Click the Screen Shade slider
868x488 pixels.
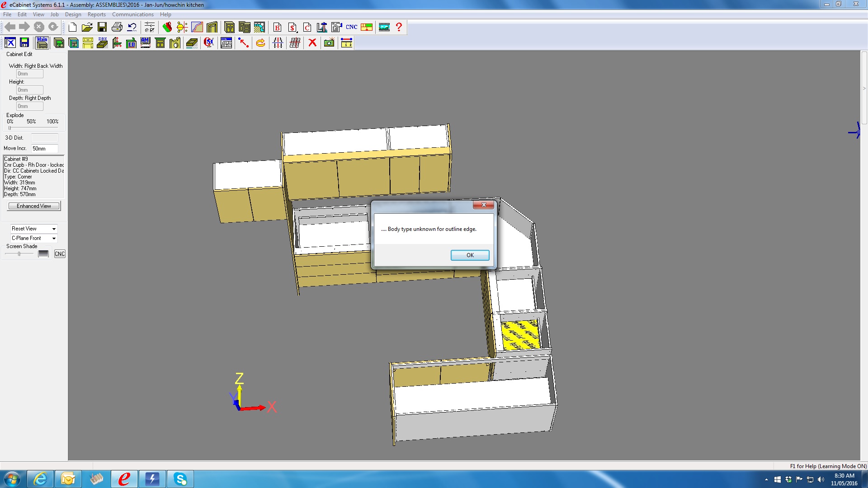click(x=19, y=254)
